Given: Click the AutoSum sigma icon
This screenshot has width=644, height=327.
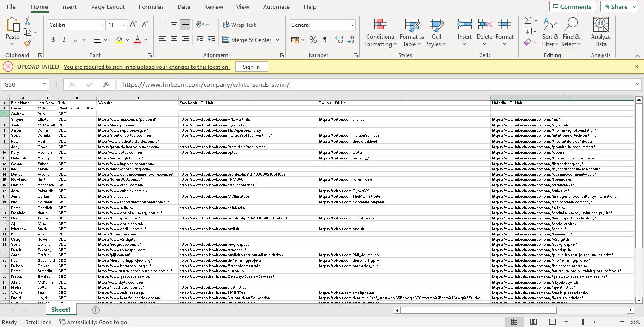Looking at the screenshot, I should 528,21.
